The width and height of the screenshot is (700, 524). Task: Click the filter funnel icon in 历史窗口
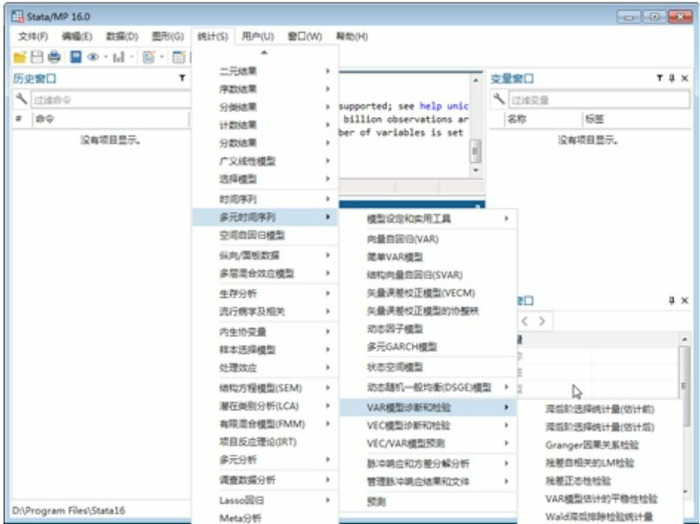pyautogui.click(x=182, y=78)
